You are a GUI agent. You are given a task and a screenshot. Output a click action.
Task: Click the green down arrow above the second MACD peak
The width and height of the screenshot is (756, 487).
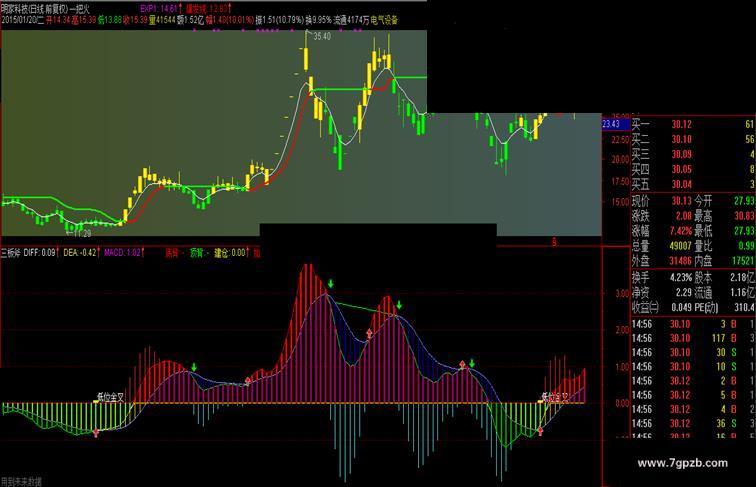click(x=399, y=305)
